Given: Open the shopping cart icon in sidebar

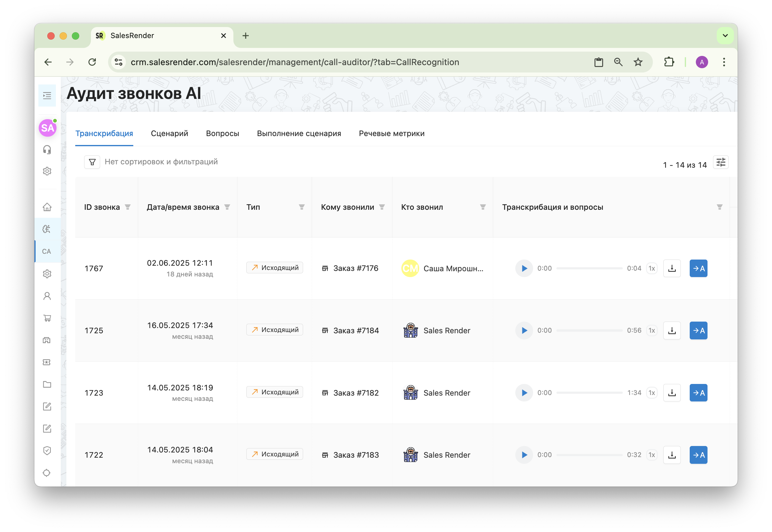Looking at the screenshot, I should [47, 318].
